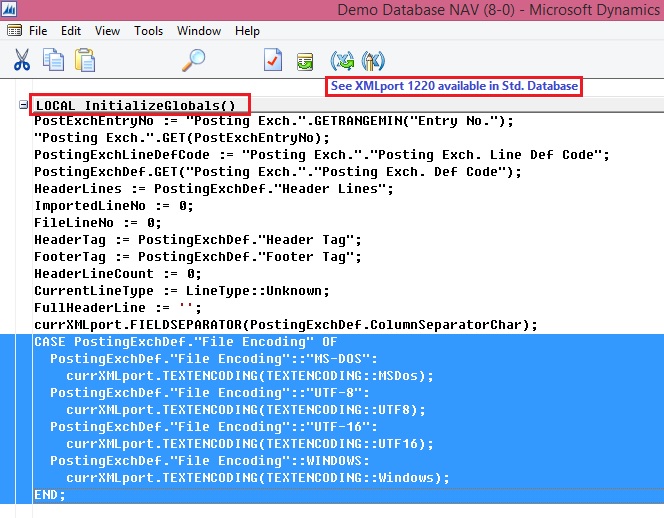Click the FooterTag assignment line

[x=198, y=257]
